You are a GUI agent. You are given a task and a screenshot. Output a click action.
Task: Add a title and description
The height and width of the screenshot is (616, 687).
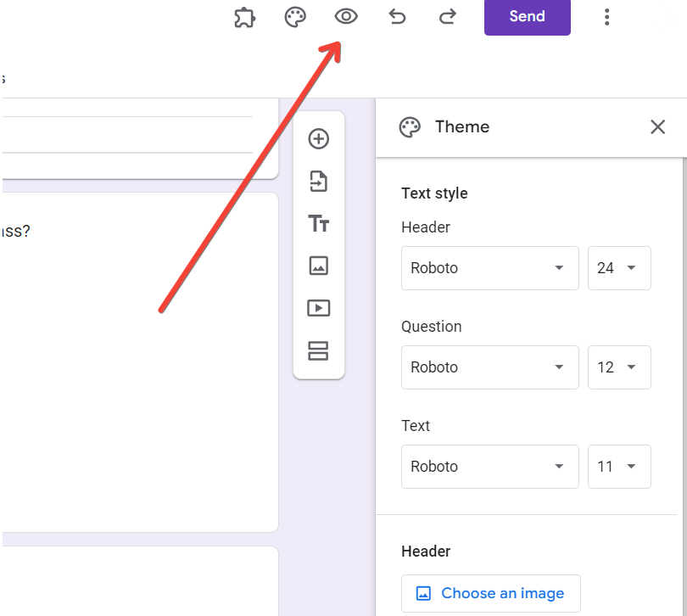pos(319,224)
